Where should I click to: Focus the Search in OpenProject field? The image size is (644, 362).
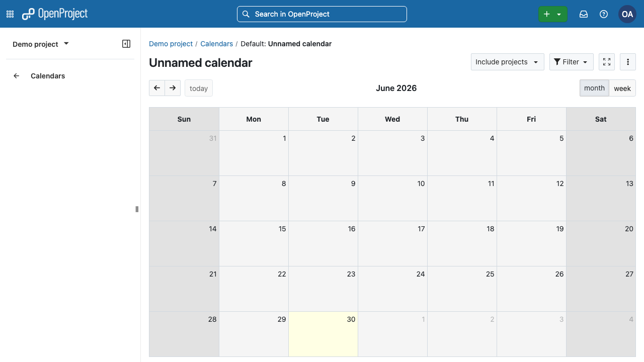(322, 14)
